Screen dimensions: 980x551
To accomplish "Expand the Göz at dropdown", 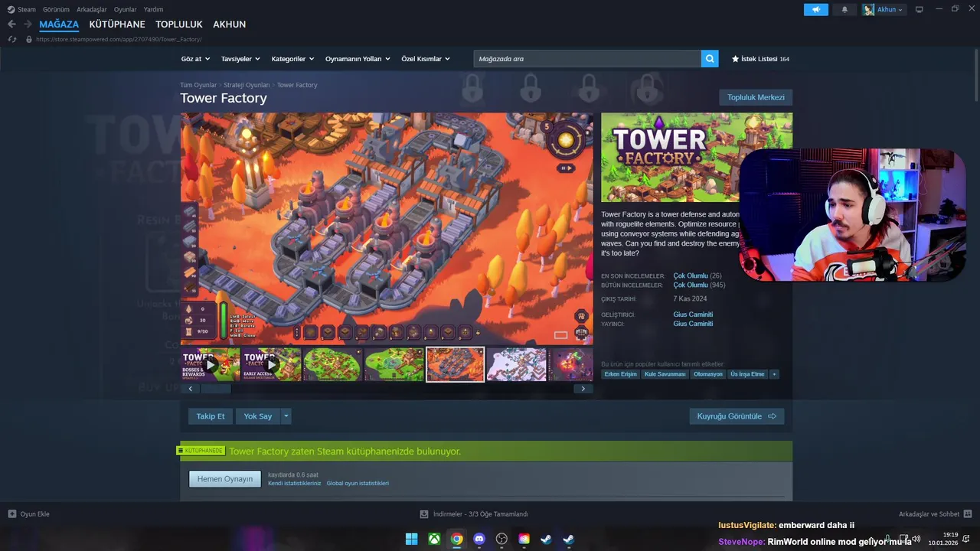I will tap(194, 59).
